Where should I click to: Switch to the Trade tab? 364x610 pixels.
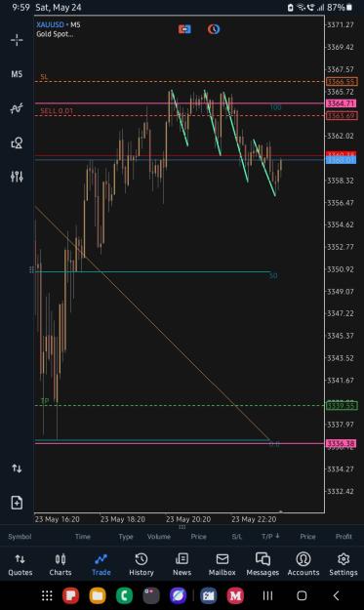[x=101, y=565]
